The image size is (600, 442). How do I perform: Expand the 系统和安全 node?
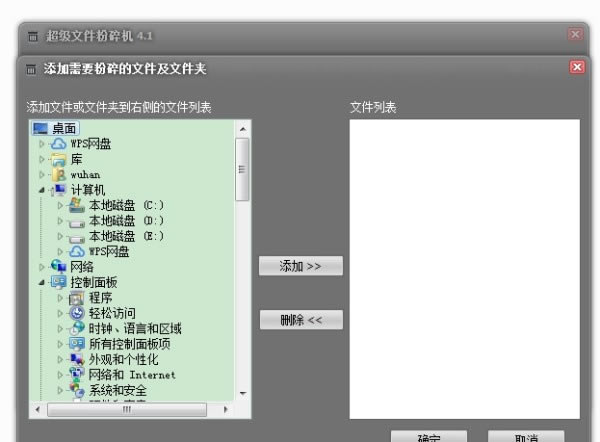click(x=60, y=390)
